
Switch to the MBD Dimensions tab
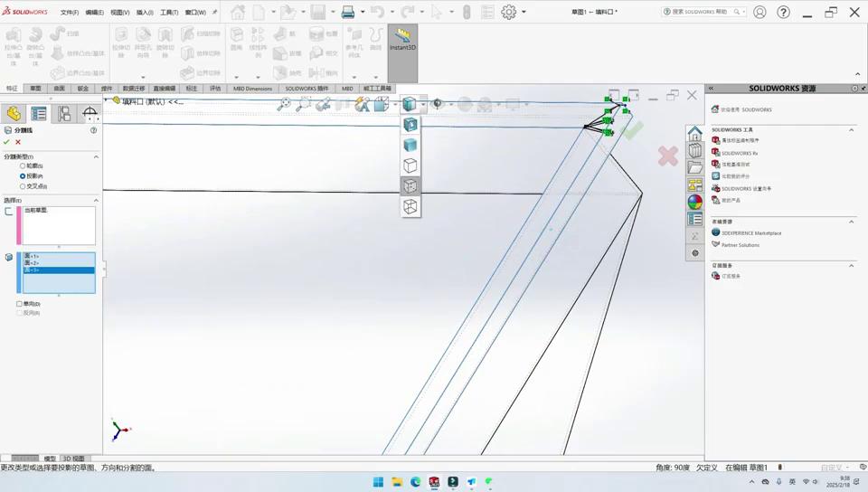252,89
